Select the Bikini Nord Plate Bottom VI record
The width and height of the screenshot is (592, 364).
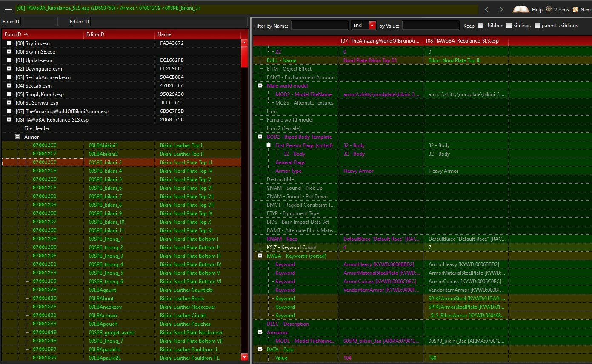[121, 281]
